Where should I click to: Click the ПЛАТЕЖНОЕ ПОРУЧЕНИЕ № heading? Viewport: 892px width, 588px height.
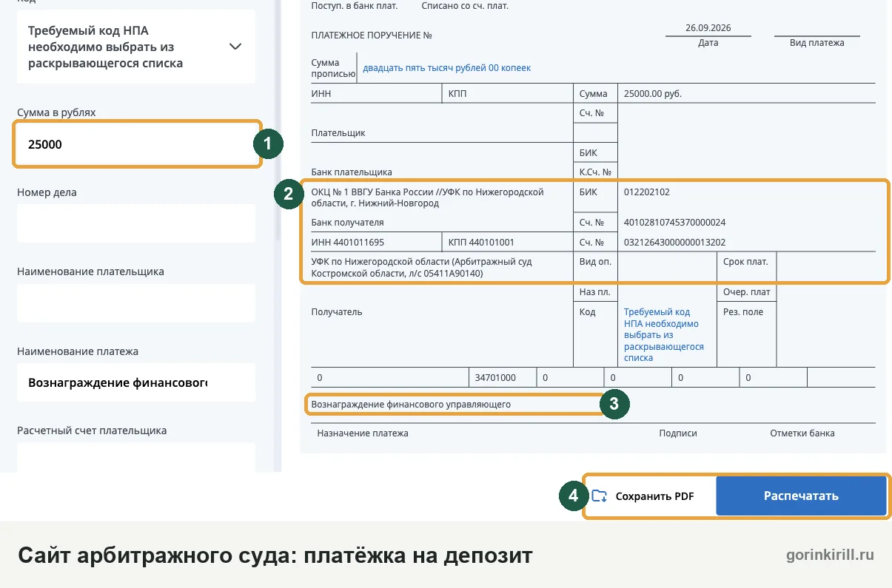(372, 36)
